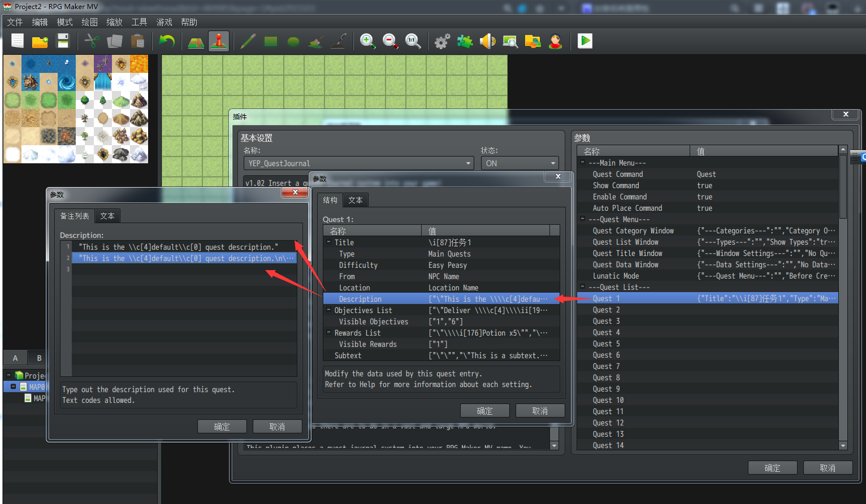Collapse the Title group in Quest 1
The image size is (866, 504).
tap(328, 242)
